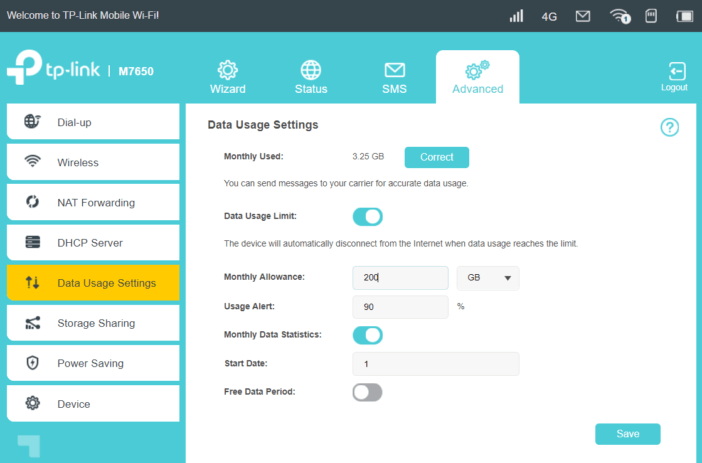Turn off Monthly Data Statistics toggle

click(367, 335)
